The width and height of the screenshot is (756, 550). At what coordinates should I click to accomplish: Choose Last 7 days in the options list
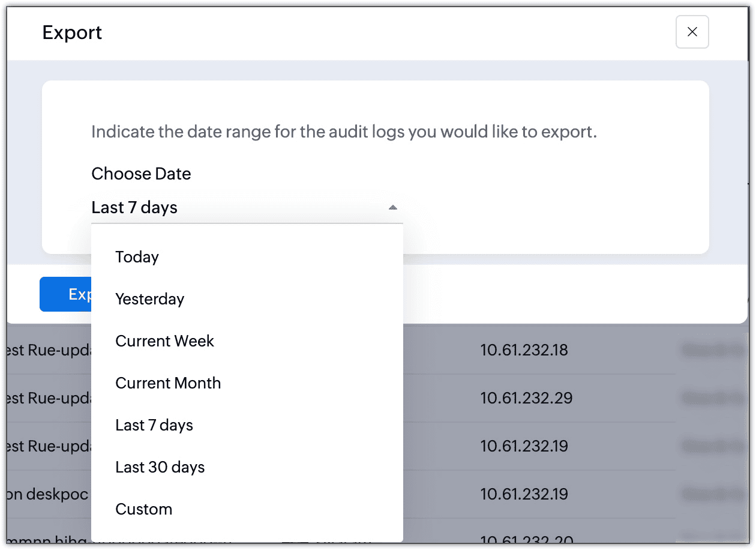(154, 425)
